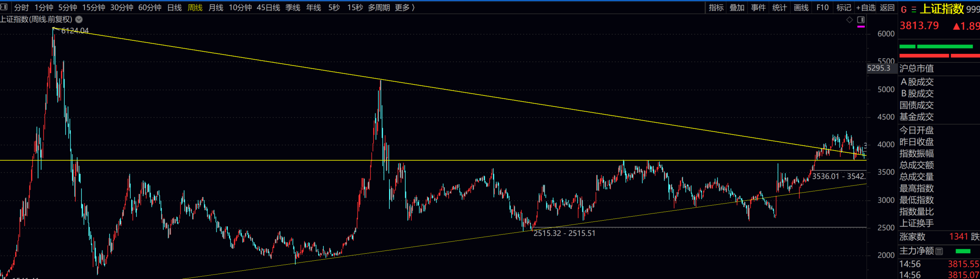Click the 标记 mark button
The height and width of the screenshot is (279, 980).
point(844,7)
